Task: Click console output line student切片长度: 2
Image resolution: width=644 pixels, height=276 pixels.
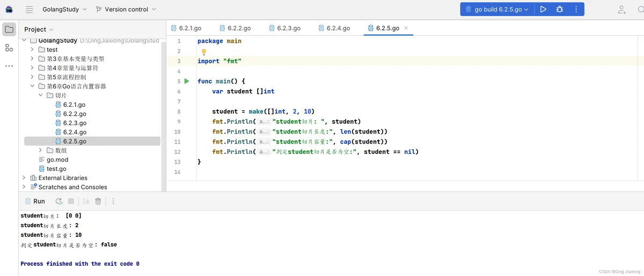Action: (49, 226)
